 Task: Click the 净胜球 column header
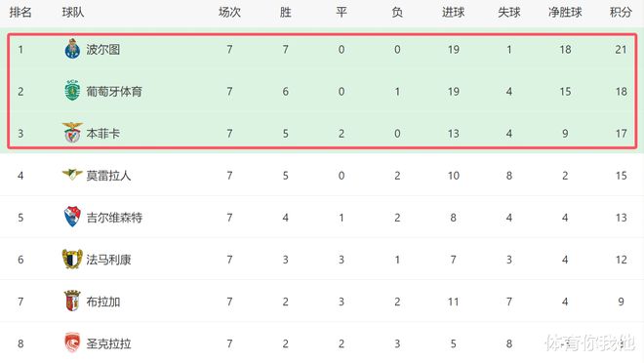(565, 13)
